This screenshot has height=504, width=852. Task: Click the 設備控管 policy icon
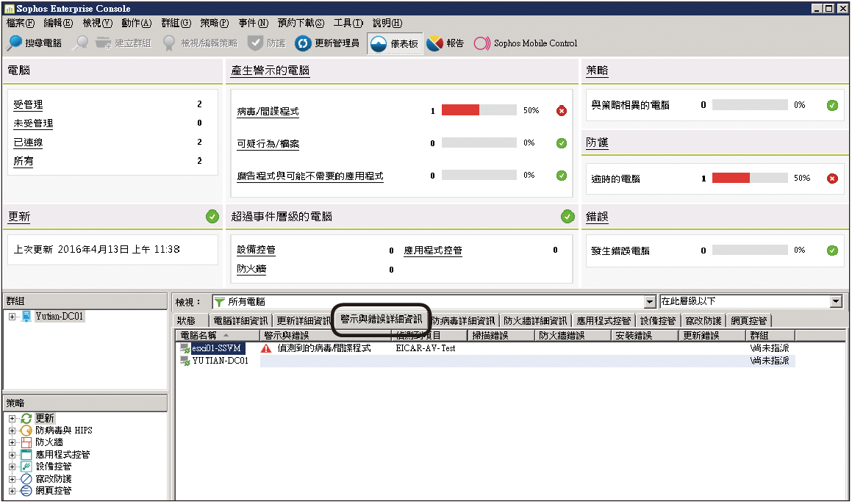coord(26,467)
